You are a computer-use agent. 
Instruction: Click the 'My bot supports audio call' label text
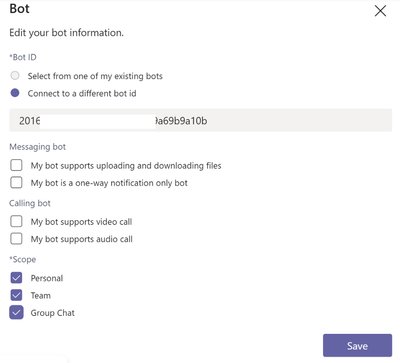click(x=82, y=239)
